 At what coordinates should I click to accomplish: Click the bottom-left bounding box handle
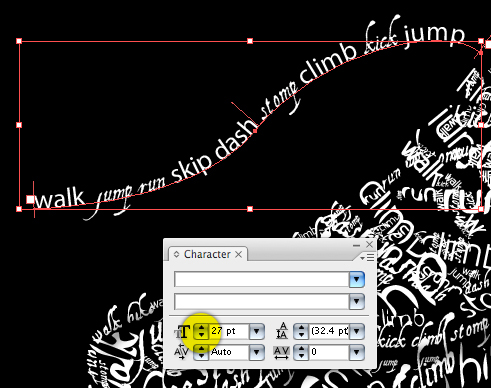click(19, 209)
